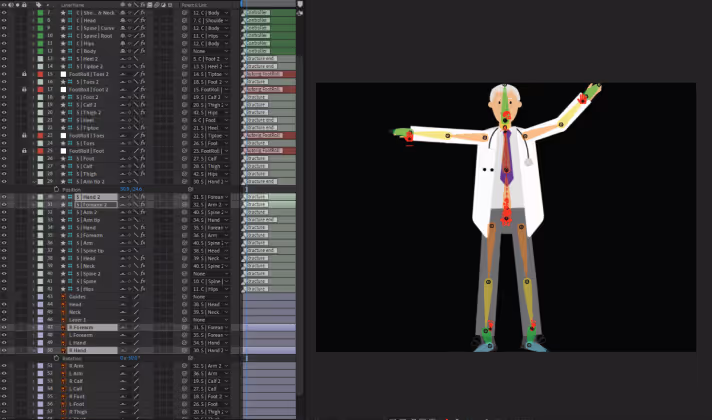Open parent dropdown of S | Calf layer 27
The width and height of the screenshot is (712, 420).
tap(211, 166)
